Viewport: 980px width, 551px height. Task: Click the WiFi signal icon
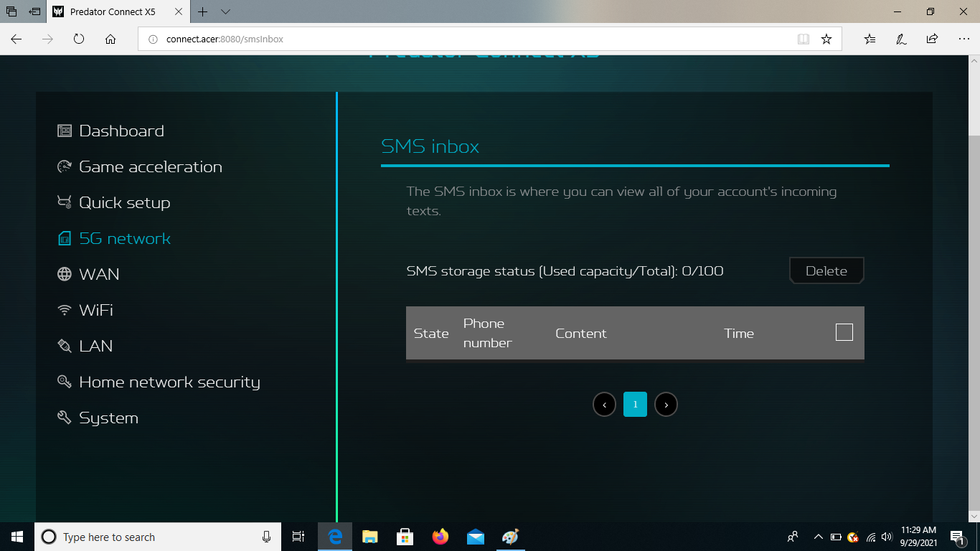(x=65, y=310)
